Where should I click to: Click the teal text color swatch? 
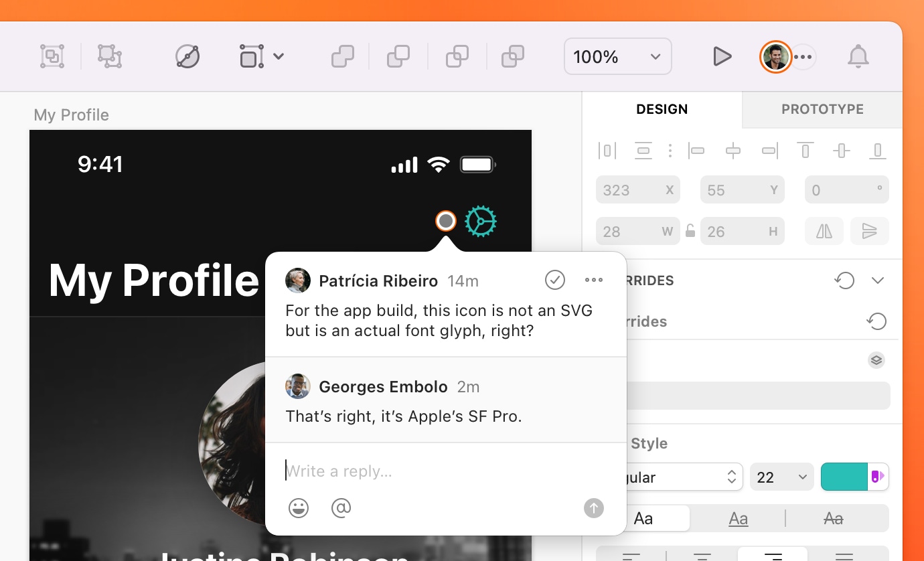pyautogui.click(x=844, y=477)
